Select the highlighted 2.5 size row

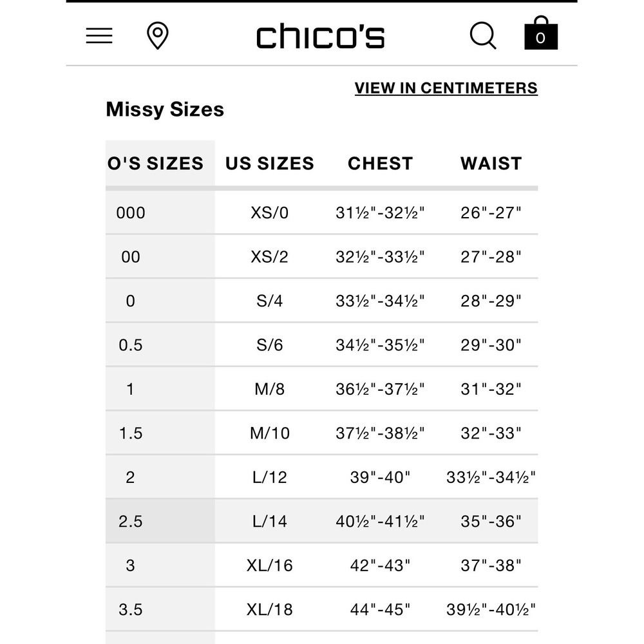(321, 521)
